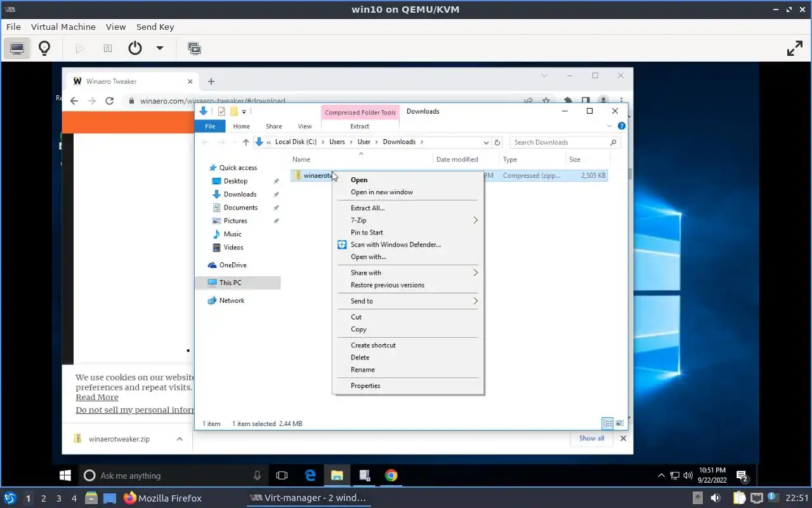Click the New folder quick access icon

(233, 111)
